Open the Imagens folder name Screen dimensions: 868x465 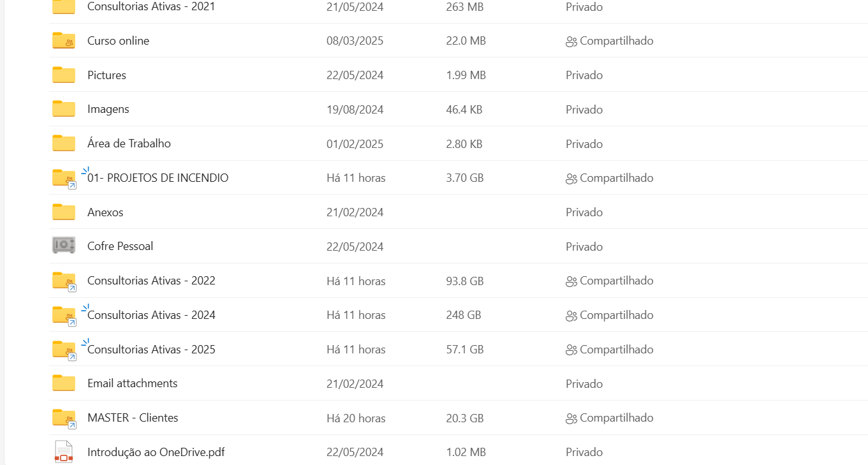point(108,109)
